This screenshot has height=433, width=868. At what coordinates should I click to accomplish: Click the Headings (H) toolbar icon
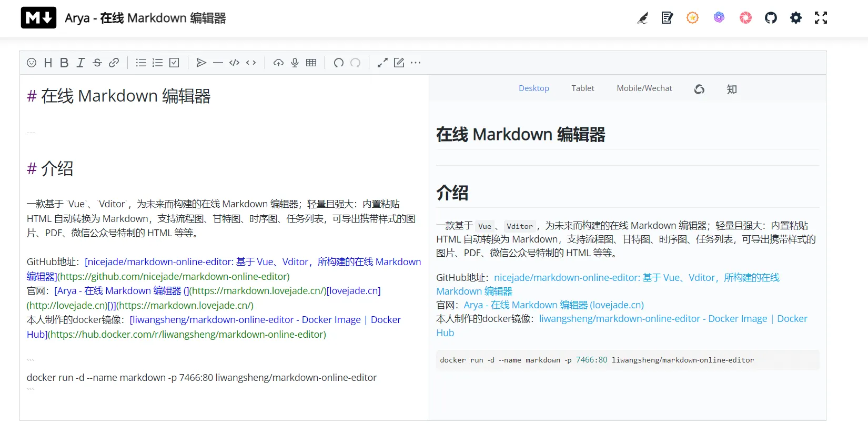[48, 63]
